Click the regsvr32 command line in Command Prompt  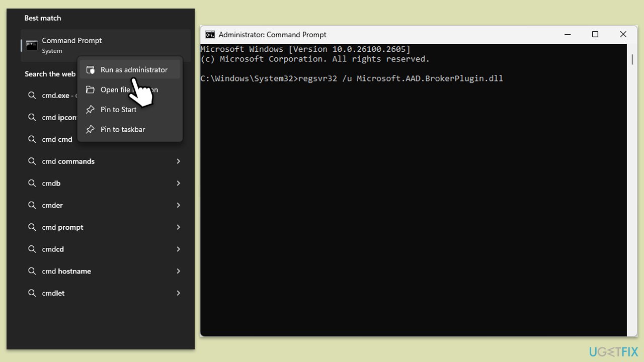tap(352, 78)
